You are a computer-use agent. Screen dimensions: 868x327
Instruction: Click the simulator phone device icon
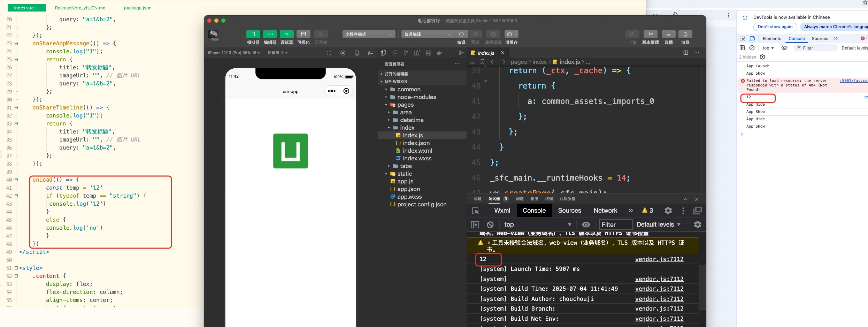[x=357, y=53]
